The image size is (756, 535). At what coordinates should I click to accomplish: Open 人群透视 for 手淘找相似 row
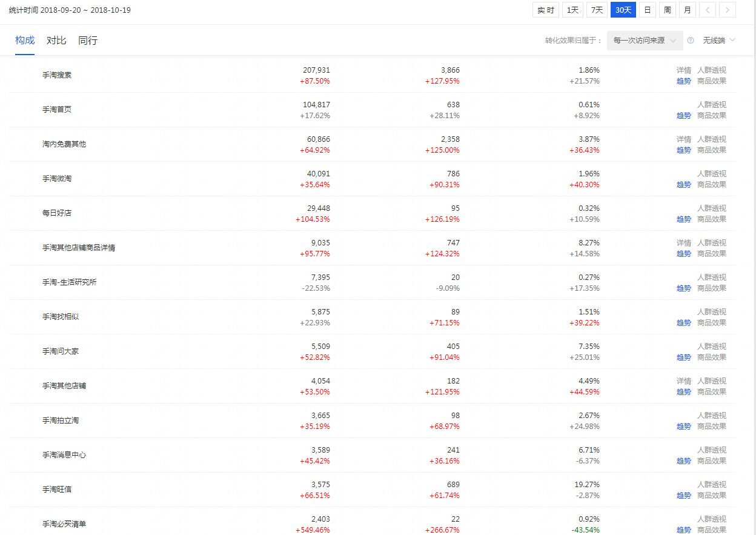tap(712, 312)
